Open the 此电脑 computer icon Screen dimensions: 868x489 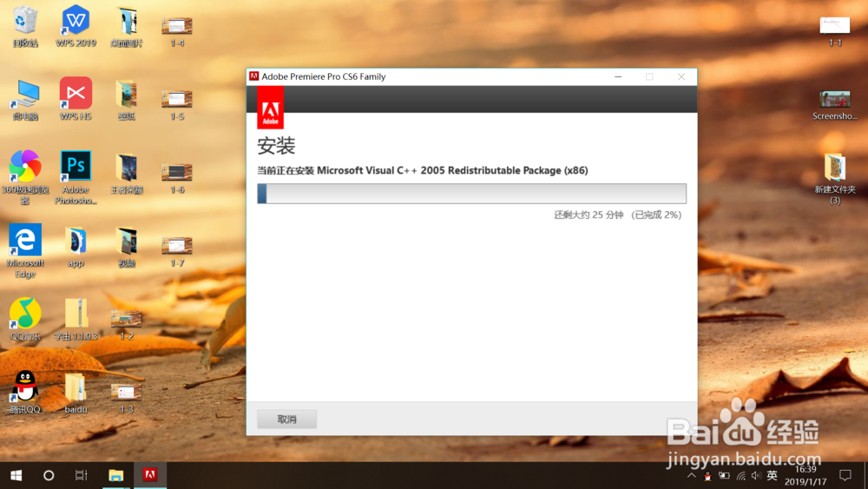(x=25, y=100)
